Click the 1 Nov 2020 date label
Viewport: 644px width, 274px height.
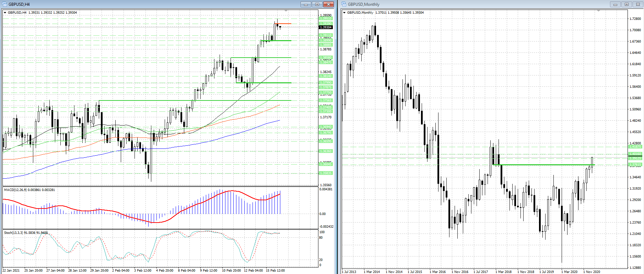[592, 272]
